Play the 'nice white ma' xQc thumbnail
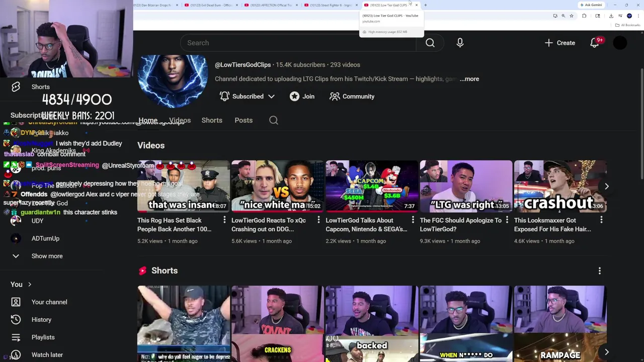The height and width of the screenshot is (362, 644). (x=277, y=186)
